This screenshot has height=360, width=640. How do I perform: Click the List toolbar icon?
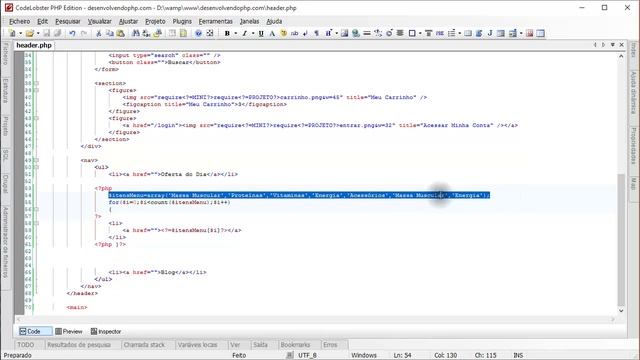click(x=451, y=33)
